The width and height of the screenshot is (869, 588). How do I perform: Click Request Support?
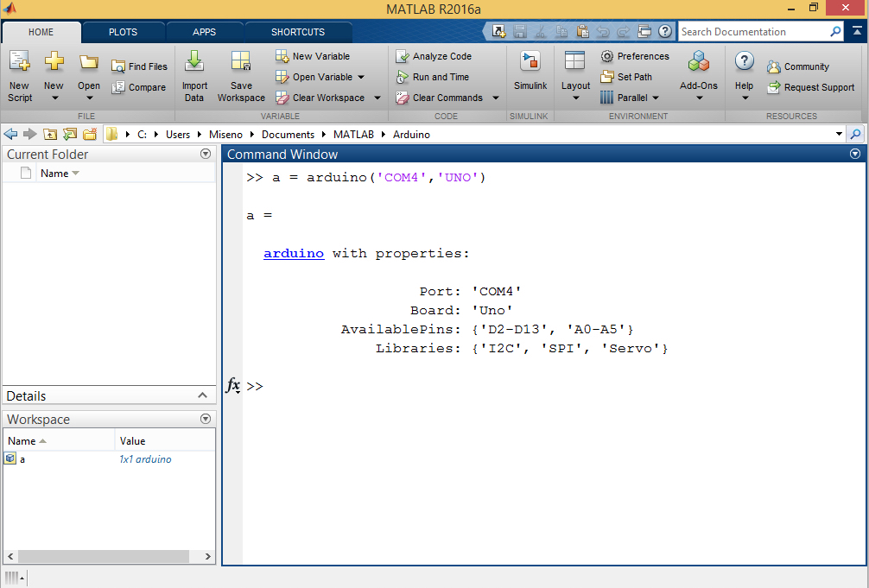811,87
